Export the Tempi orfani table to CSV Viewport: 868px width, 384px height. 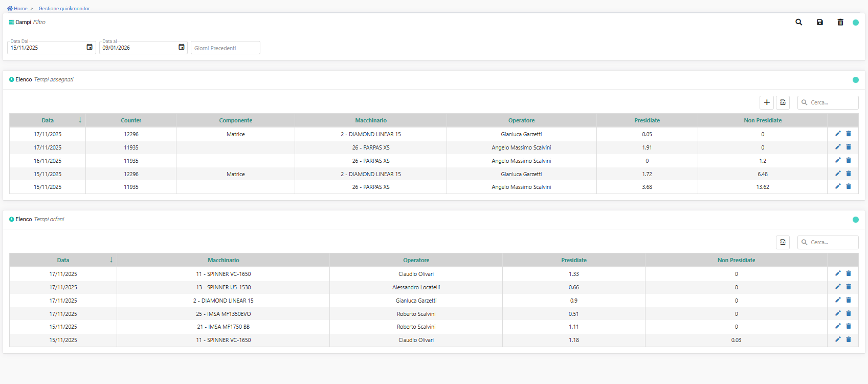pos(783,242)
